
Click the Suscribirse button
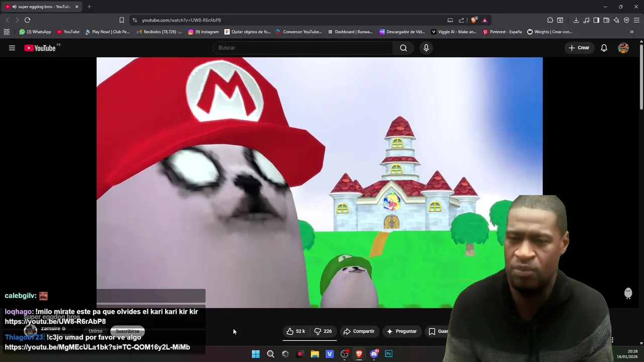click(127, 331)
